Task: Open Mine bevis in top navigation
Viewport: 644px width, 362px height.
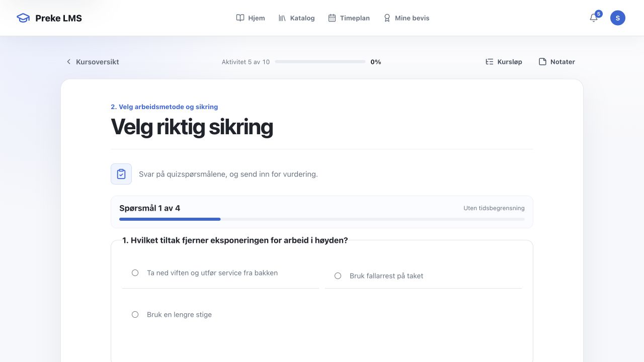Action: 406,18
